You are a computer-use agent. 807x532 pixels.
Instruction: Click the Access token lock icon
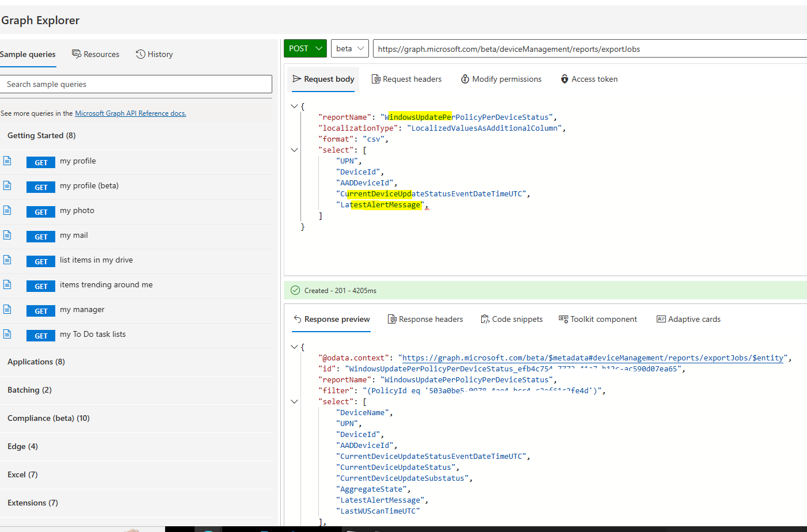click(565, 79)
